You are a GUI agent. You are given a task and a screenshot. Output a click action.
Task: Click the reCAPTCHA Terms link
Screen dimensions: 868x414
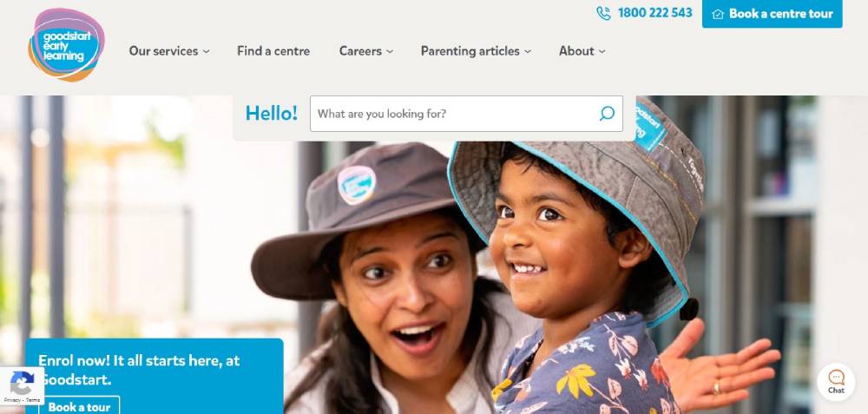click(x=33, y=399)
